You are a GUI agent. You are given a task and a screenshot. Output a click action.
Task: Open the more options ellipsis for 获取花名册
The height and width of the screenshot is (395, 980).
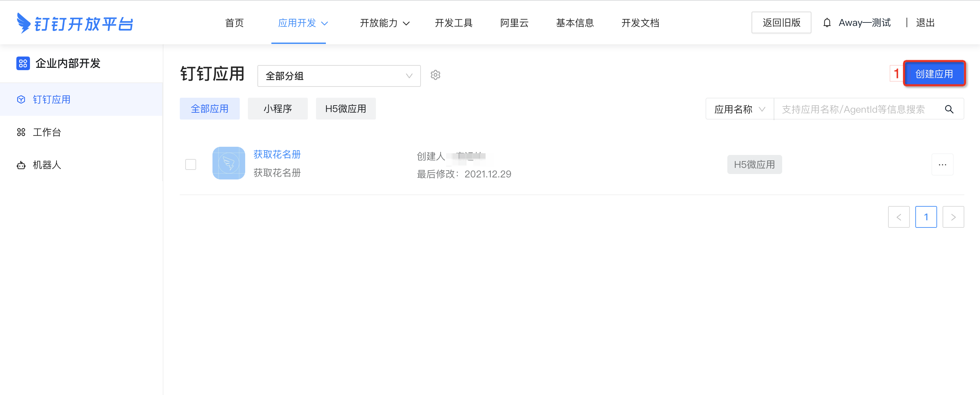click(942, 164)
